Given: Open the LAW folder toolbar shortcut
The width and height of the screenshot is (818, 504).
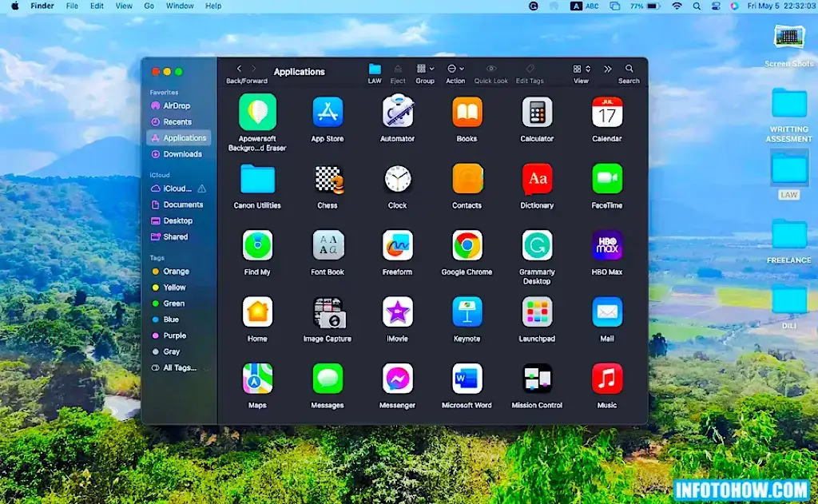Looking at the screenshot, I should click(x=375, y=69).
